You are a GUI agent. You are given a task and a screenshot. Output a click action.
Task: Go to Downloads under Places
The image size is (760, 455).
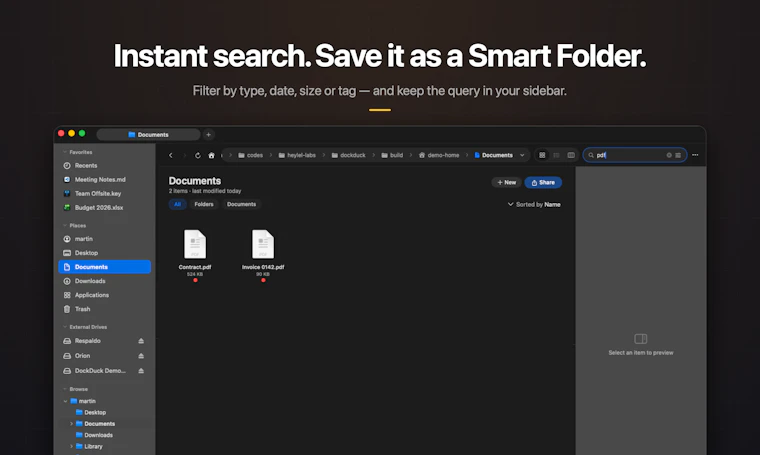click(x=105, y=281)
